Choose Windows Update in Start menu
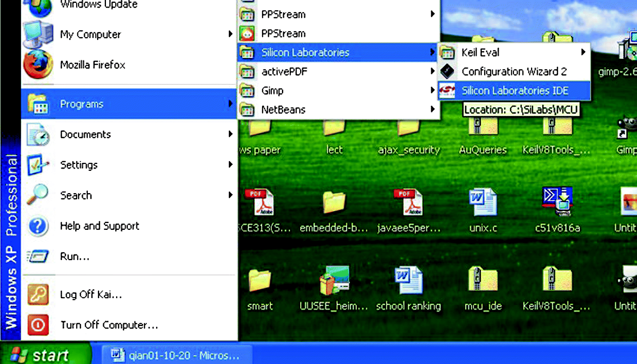637x364 pixels. tap(129, 6)
